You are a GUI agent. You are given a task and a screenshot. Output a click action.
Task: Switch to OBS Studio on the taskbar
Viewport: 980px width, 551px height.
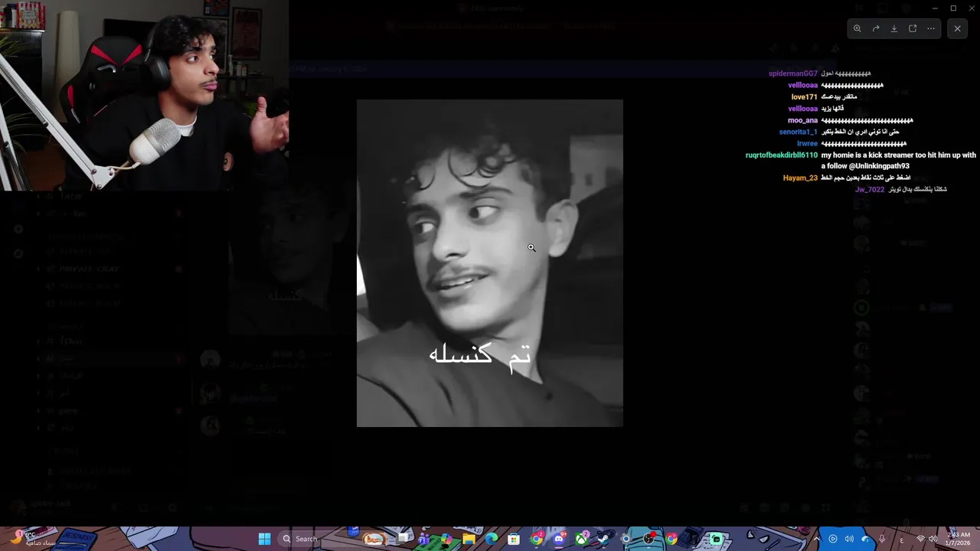(648, 539)
